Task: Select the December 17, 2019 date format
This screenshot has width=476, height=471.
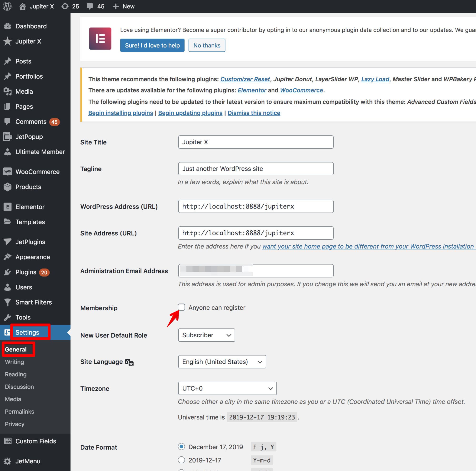Action: (x=181, y=447)
